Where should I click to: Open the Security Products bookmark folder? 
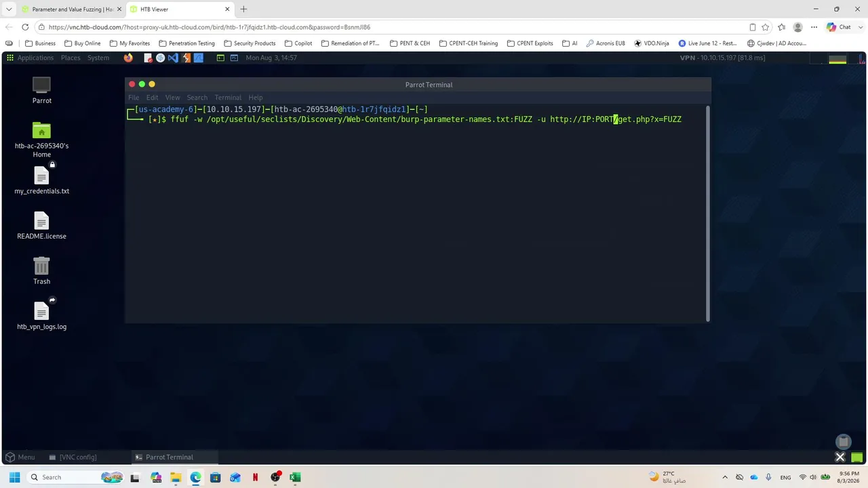click(250, 43)
